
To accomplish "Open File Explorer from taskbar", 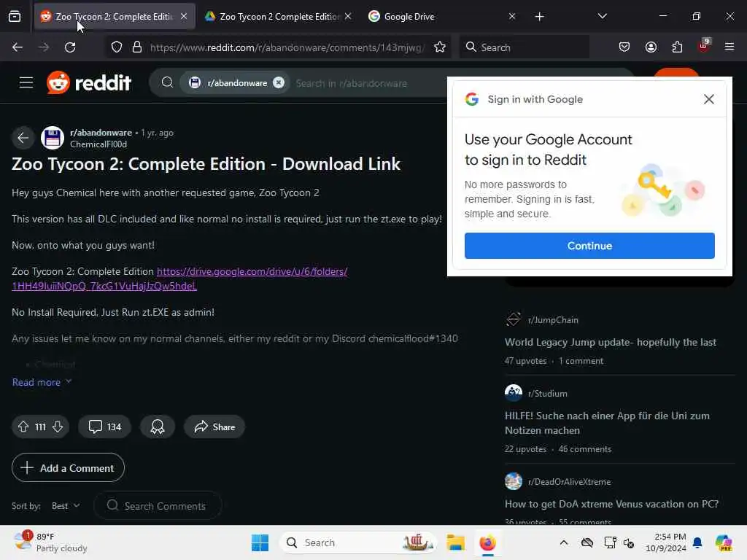I will (455, 542).
